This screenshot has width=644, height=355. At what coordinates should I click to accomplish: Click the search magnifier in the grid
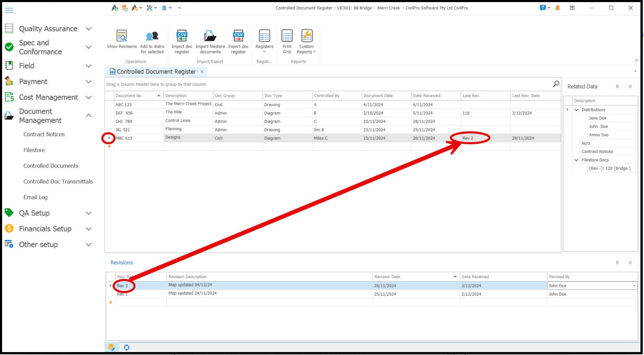[x=556, y=84]
